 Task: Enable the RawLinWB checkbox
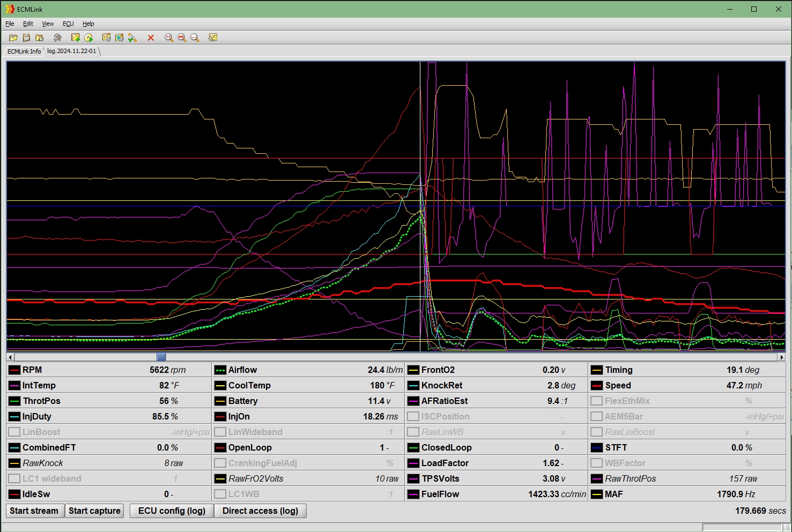pos(413,432)
